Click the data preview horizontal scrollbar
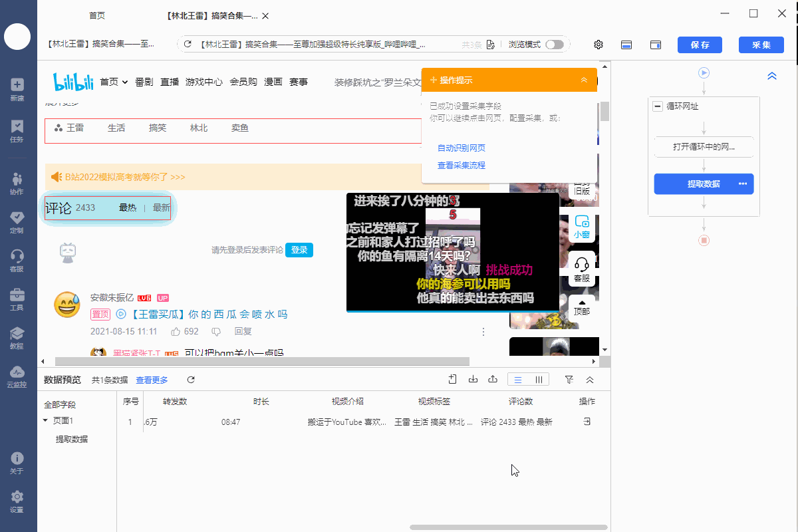Screen dimensions: 798x532 point(509,527)
